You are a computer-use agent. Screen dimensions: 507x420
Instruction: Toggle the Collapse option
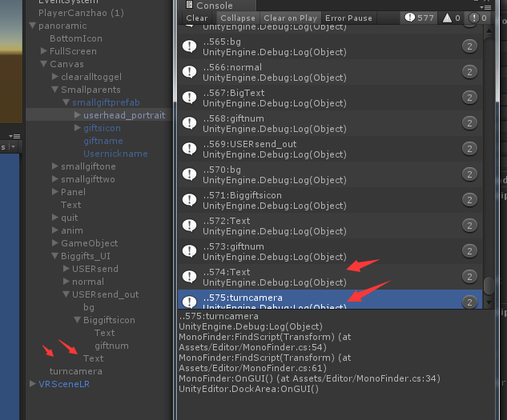tap(238, 18)
